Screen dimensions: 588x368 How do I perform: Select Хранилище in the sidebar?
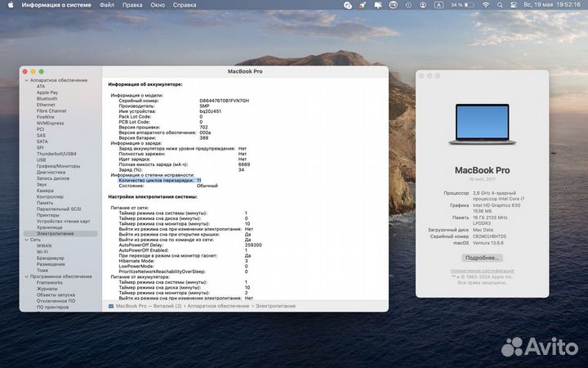click(x=50, y=227)
